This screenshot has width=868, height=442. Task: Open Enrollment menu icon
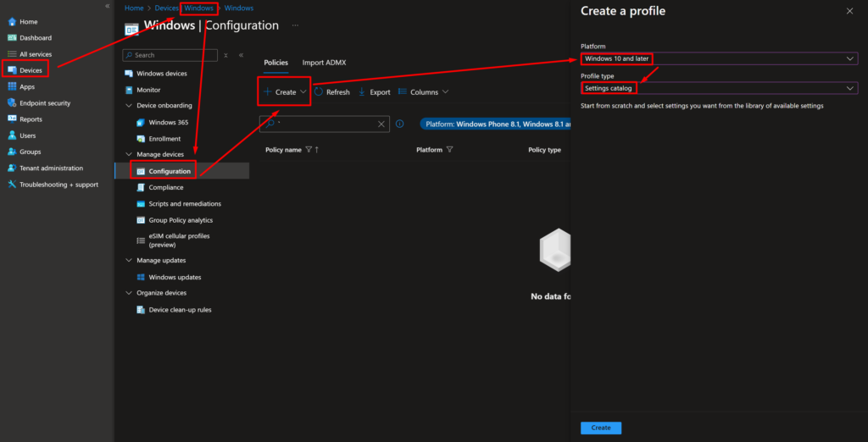click(141, 139)
